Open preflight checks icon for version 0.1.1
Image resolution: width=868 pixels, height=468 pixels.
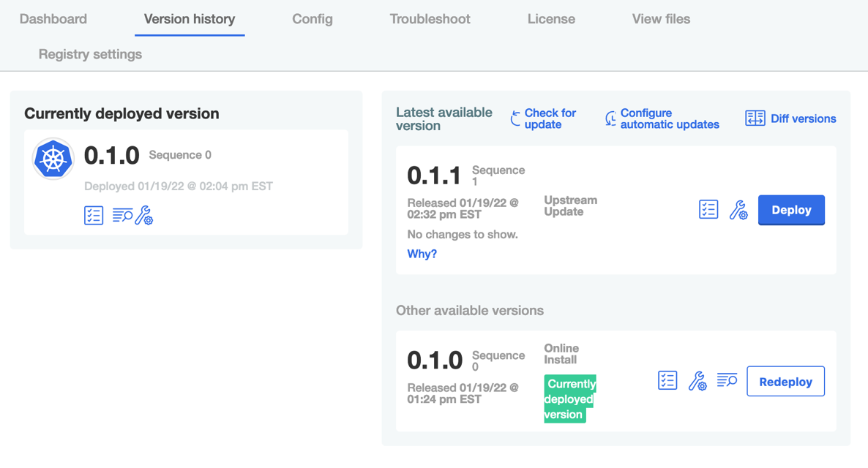click(708, 210)
